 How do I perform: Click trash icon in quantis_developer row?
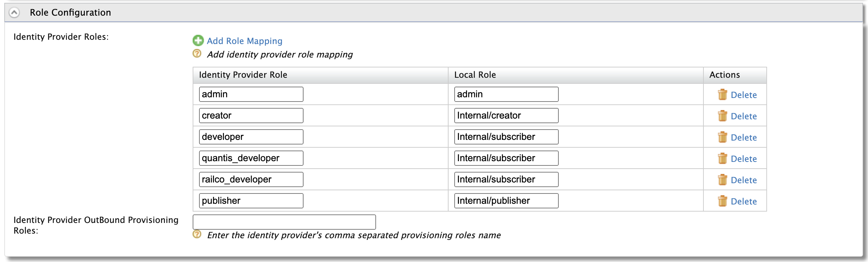(722, 158)
